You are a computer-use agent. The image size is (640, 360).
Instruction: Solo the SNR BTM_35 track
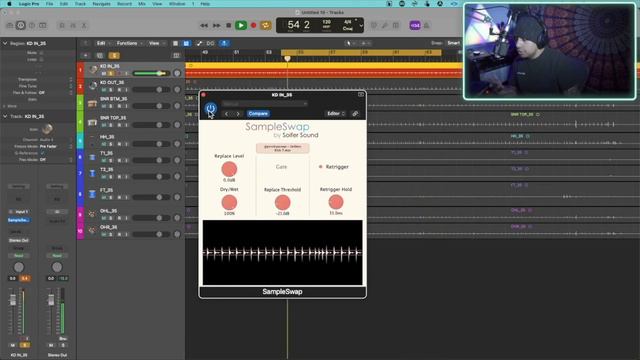[111, 106]
